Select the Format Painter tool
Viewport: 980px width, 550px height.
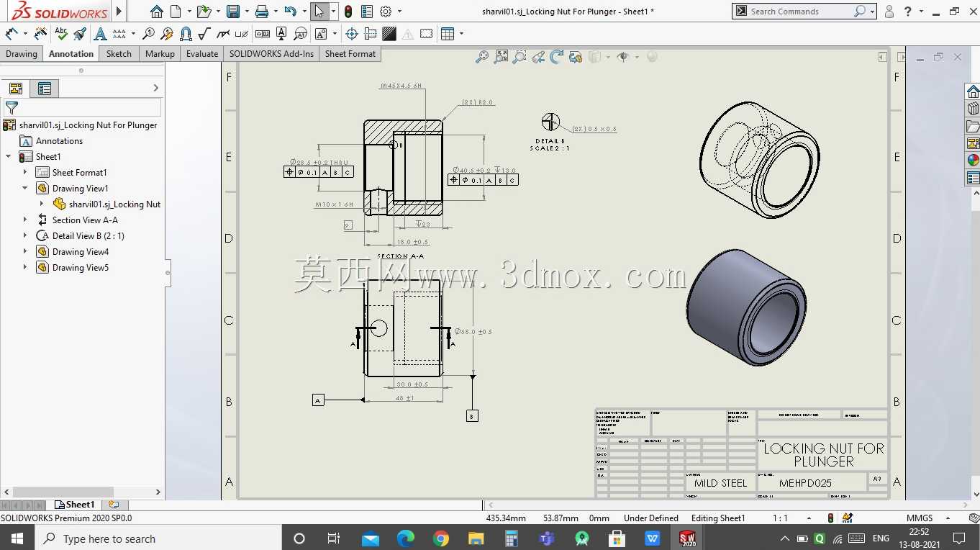coord(80,33)
